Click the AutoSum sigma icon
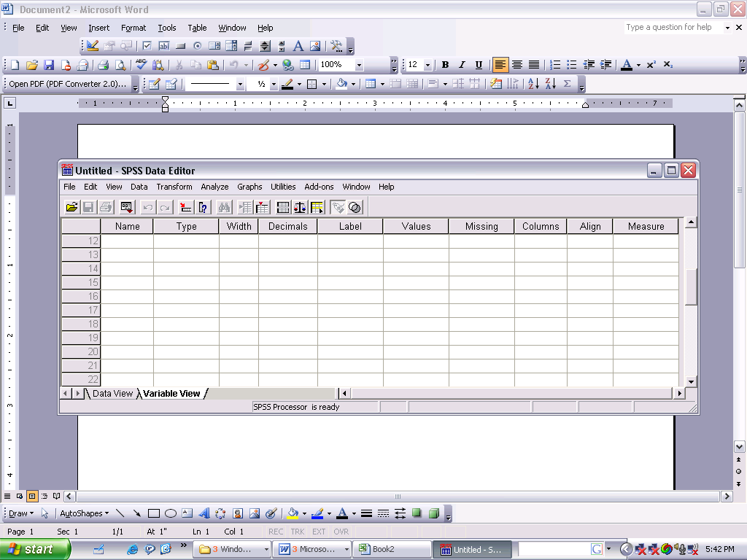 click(x=567, y=84)
